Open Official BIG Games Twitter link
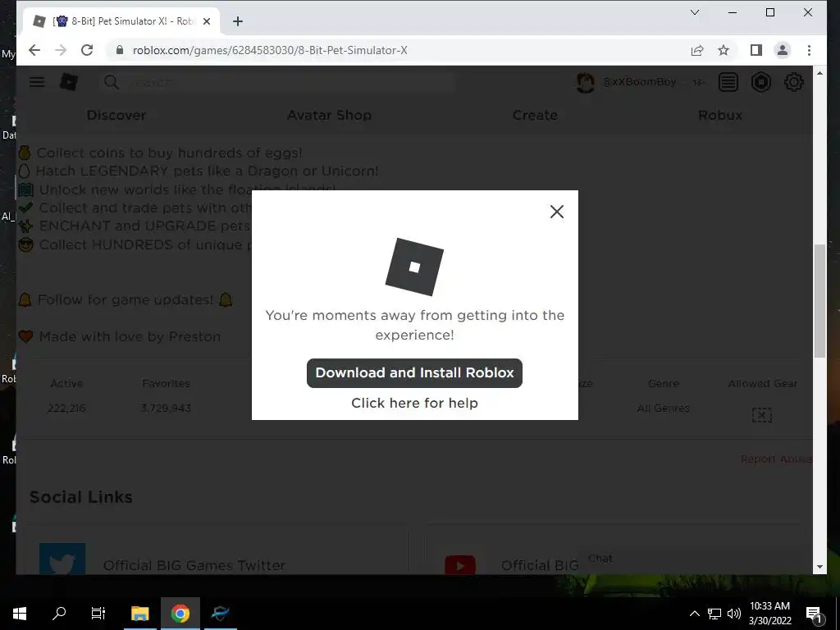Viewport: 840px width, 630px height. pyautogui.click(x=194, y=565)
